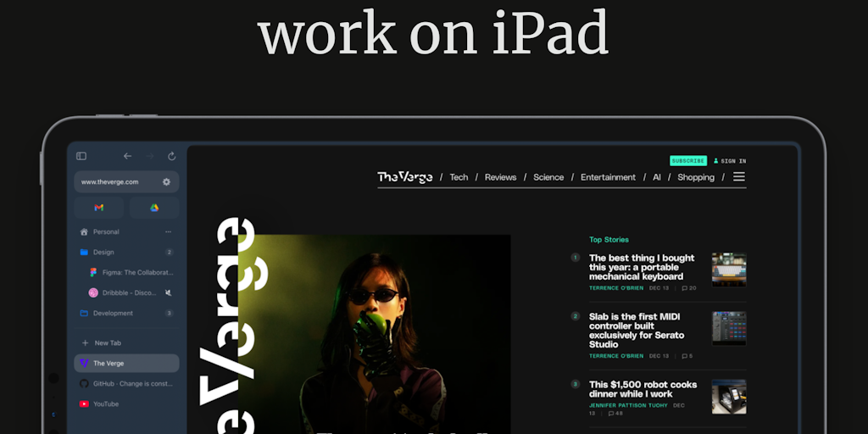Open the Shopping section
The width and height of the screenshot is (868, 434).
click(696, 177)
